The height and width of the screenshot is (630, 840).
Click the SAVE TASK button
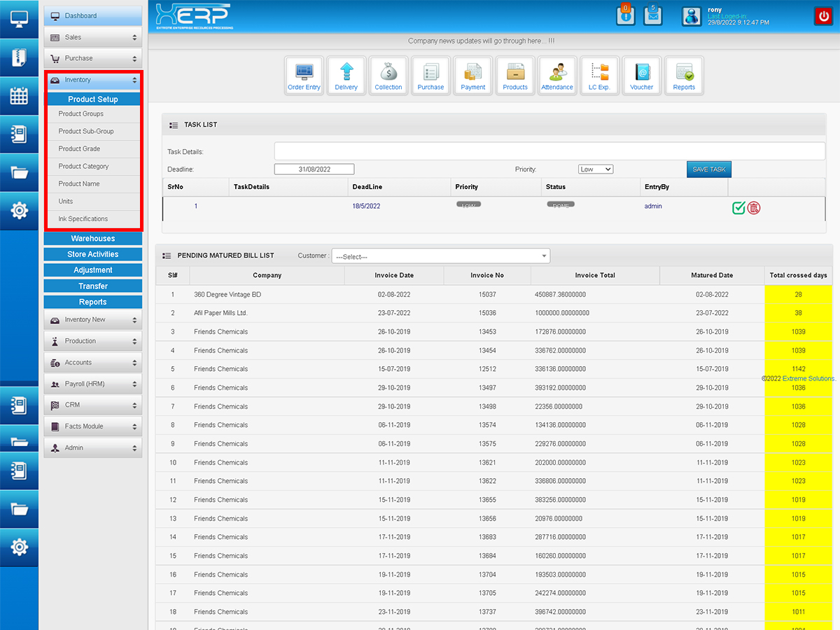click(x=708, y=169)
